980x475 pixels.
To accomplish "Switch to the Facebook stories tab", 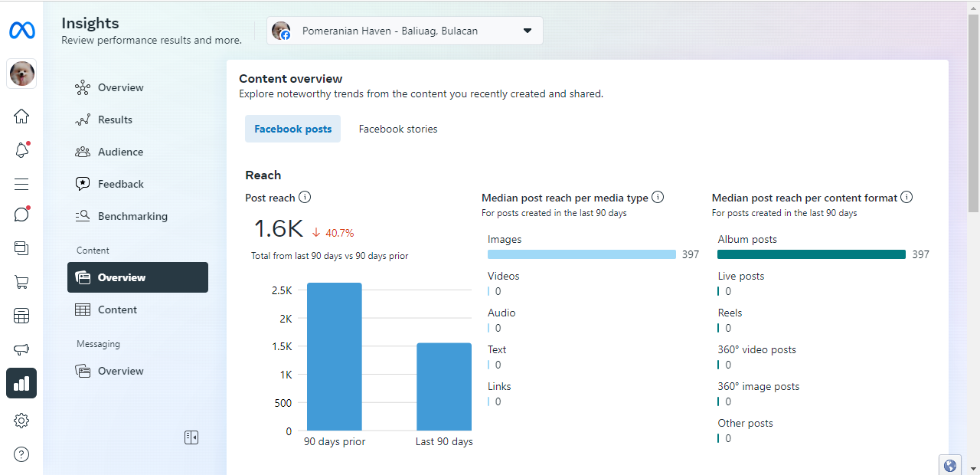I will point(398,129).
